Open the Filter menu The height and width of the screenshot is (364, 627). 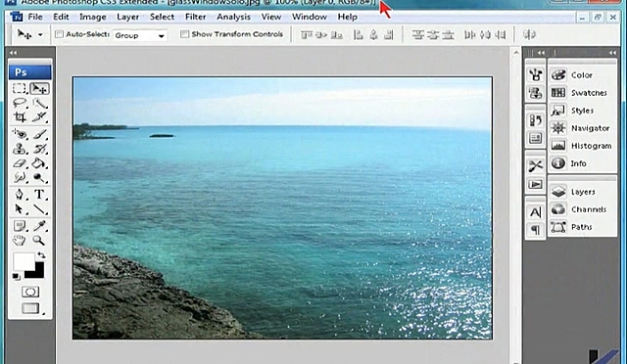(x=196, y=17)
